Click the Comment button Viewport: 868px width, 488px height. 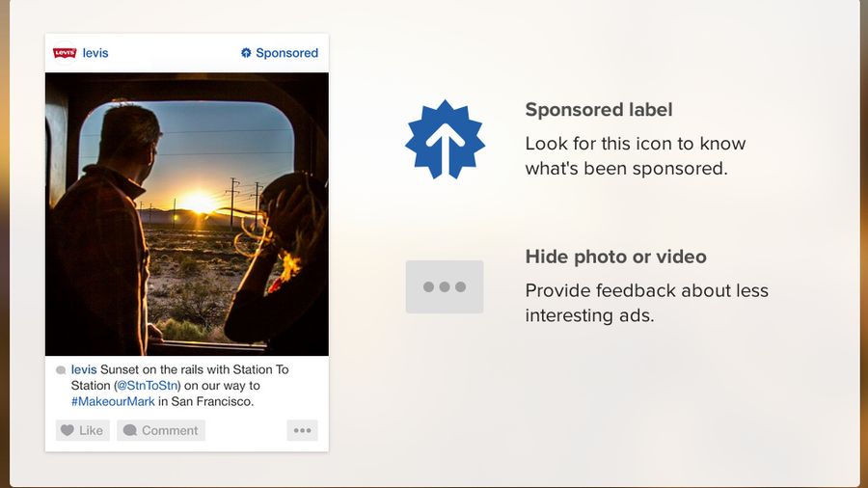pos(161,430)
